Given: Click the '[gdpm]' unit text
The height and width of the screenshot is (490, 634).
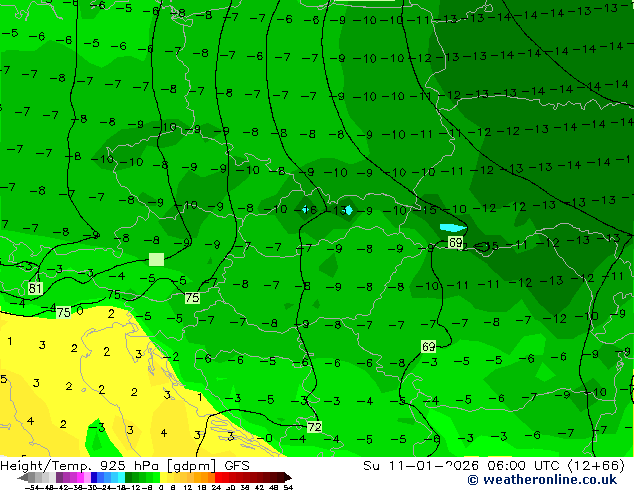Looking at the screenshot, I should 191,466.
